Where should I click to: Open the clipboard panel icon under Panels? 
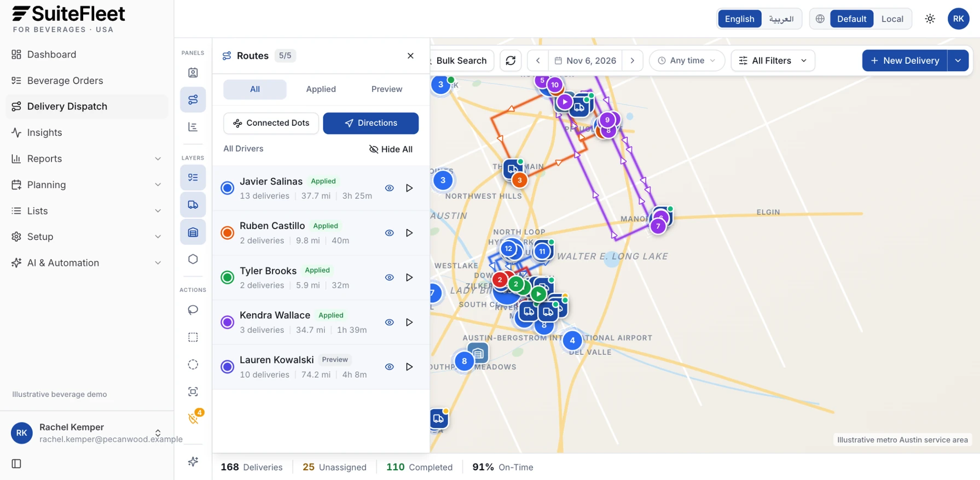pos(193,73)
